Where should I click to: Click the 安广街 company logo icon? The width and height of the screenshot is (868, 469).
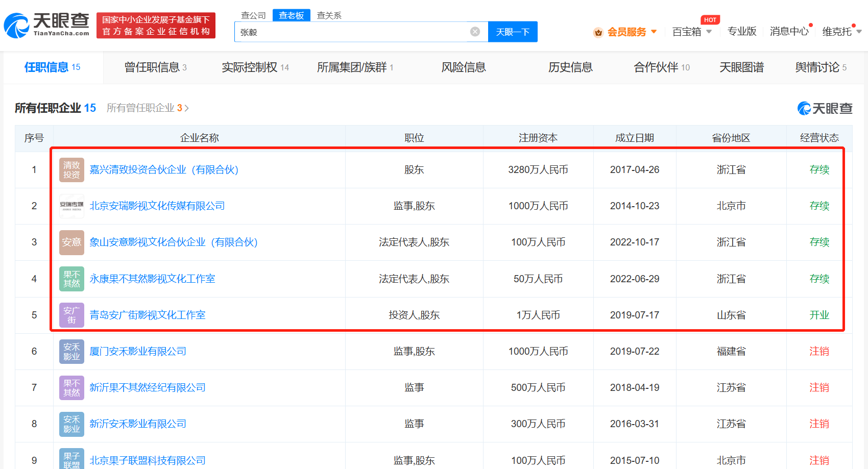click(71, 315)
